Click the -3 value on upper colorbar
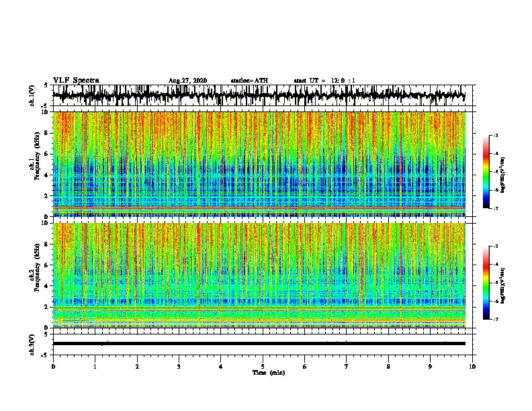The height and width of the screenshot is (411, 532). (496, 135)
